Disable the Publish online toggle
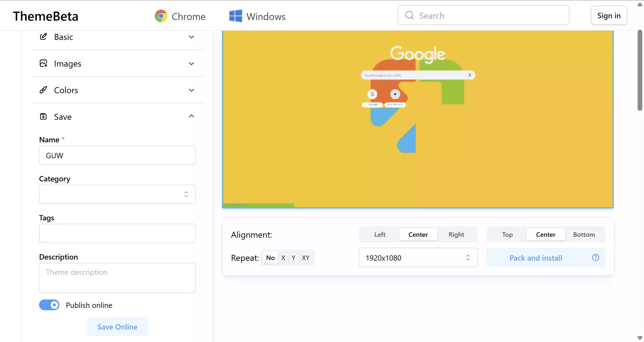The height and width of the screenshot is (342, 644). [49, 305]
